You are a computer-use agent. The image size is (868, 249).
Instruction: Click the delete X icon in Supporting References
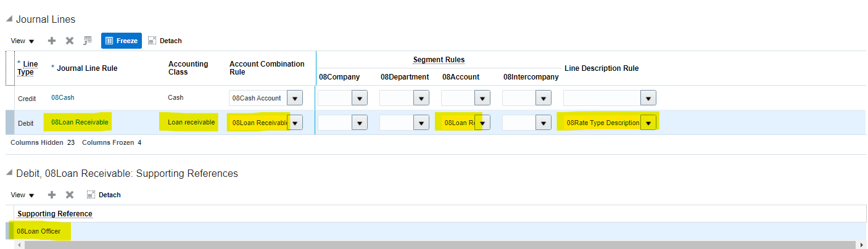(70, 195)
